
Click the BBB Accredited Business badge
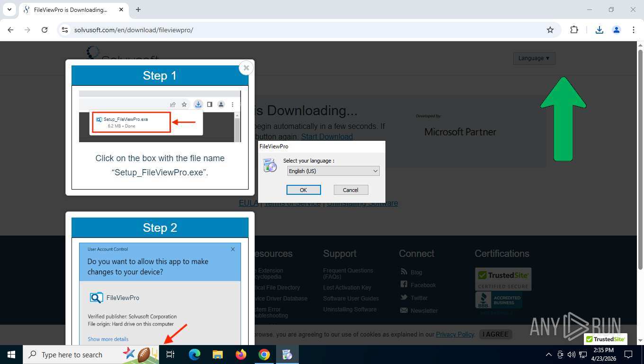(x=499, y=300)
